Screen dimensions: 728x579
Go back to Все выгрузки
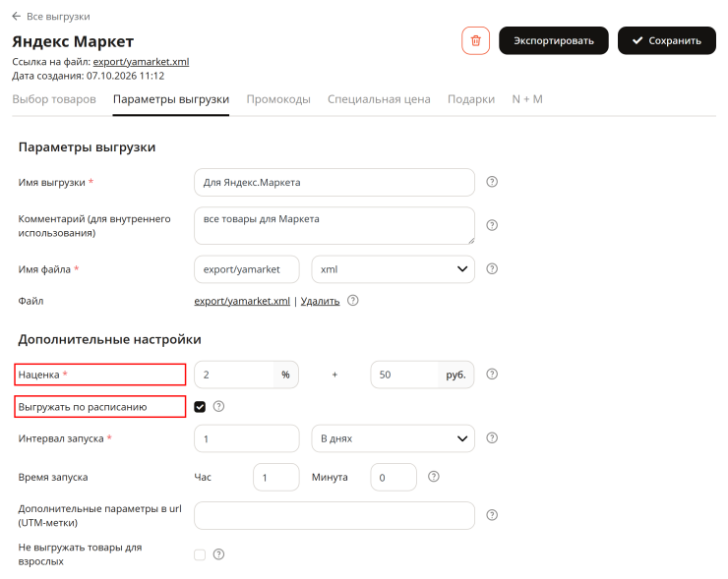coord(58,17)
